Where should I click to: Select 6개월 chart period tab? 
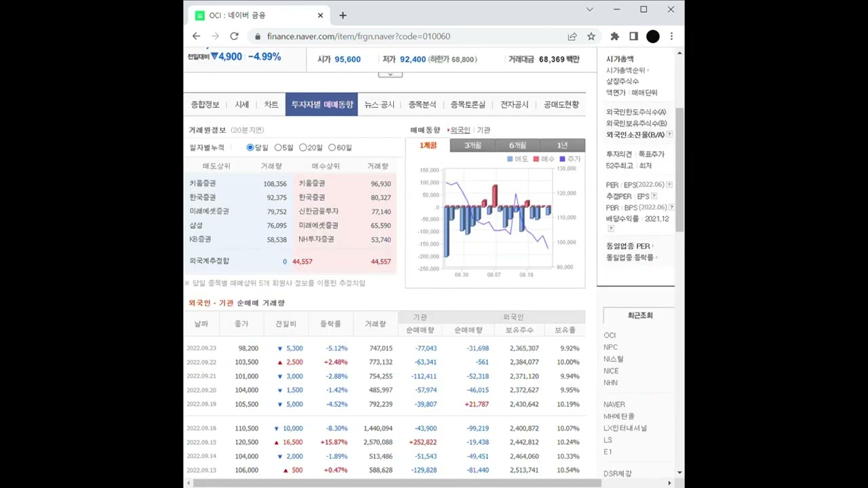(517, 145)
